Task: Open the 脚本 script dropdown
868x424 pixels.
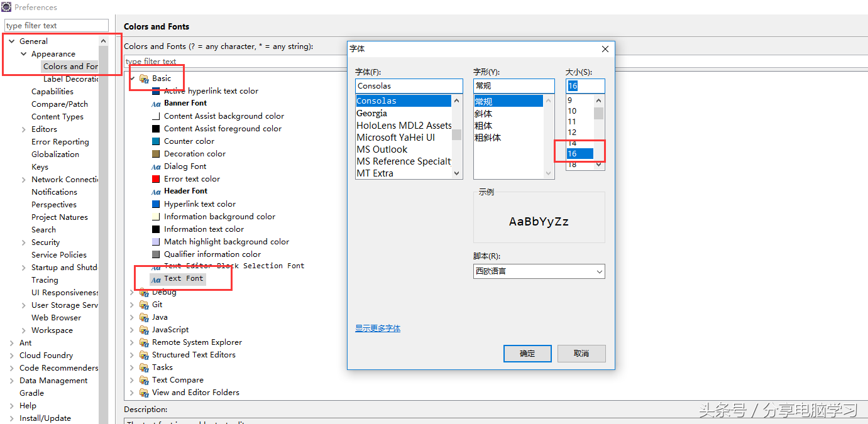Action: pyautogui.click(x=539, y=271)
